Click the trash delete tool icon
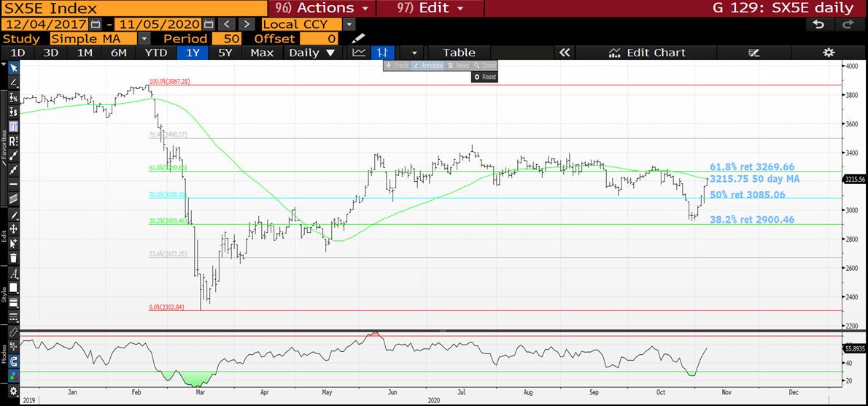This screenshot has height=406, width=868. point(13,258)
